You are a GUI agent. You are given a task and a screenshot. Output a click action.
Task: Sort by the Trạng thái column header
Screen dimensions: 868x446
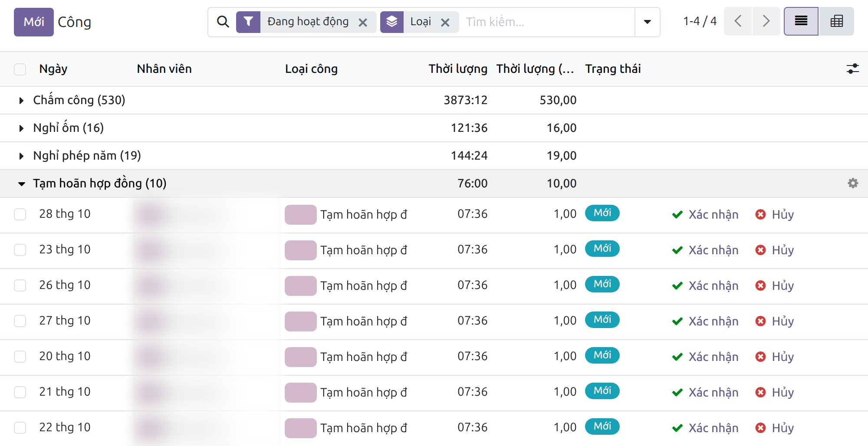(x=613, y=69)
